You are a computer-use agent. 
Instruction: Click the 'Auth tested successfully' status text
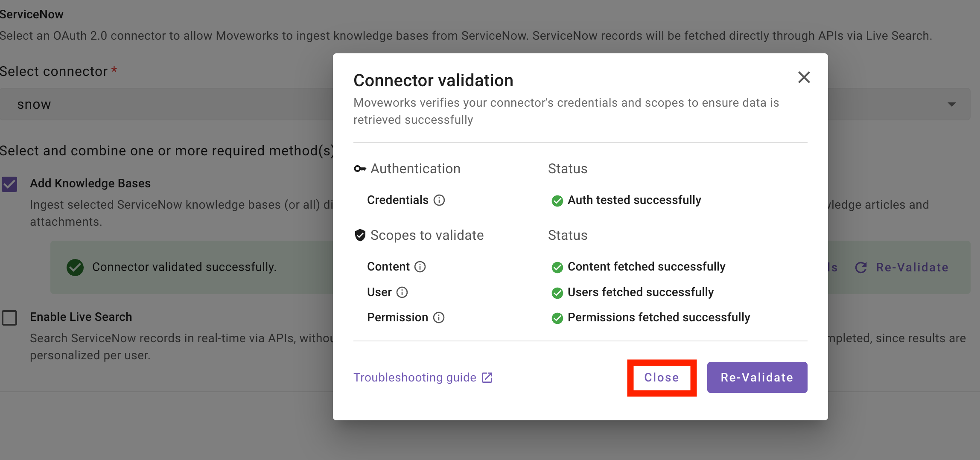coord(634,200)
